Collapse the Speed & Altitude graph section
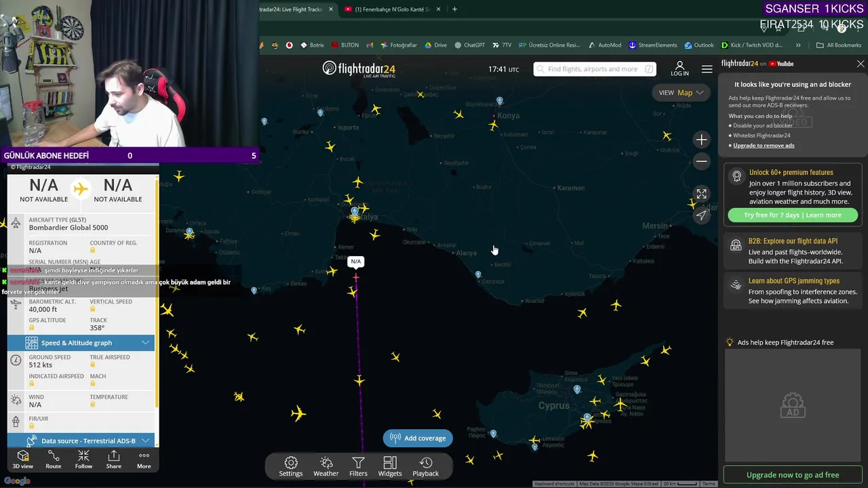The height and width of the screenshot is (488, 868). click(x=81, y=343)
